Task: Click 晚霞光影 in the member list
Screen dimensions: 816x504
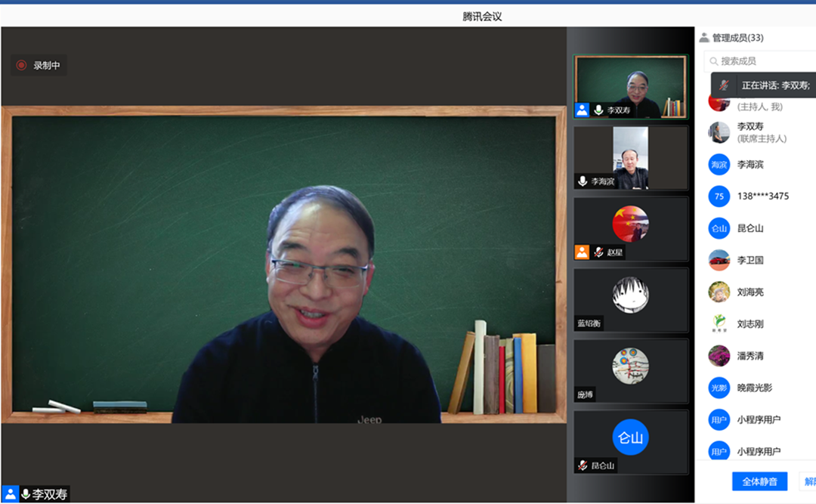Action: click(754, 388)
